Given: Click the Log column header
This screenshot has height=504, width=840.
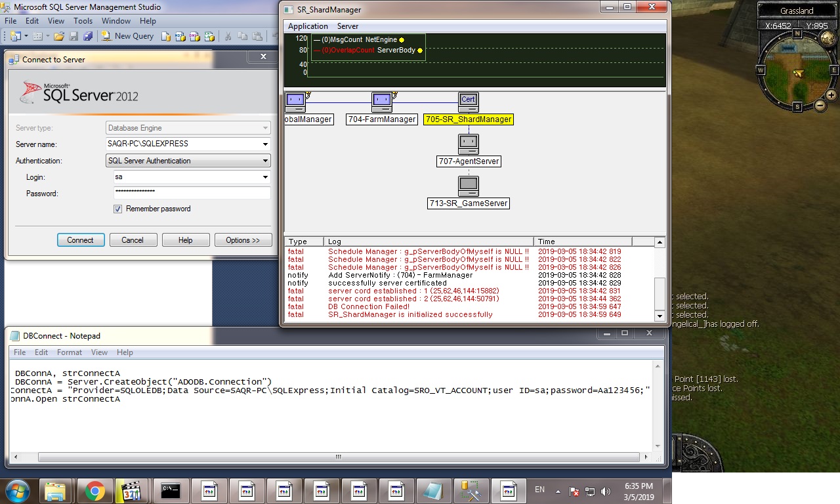Looking at the screenshot, I should point(429,241).
